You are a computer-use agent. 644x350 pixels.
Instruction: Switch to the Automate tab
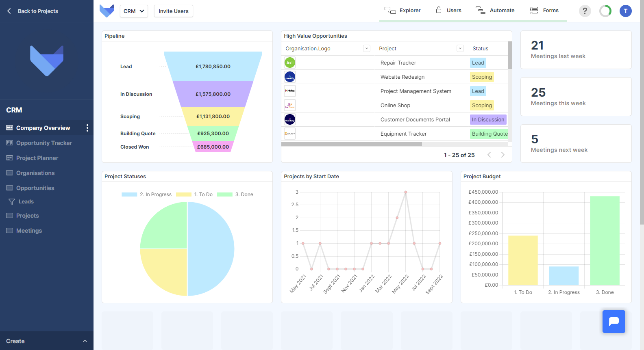pyautogui.click(x=495, y=11)
